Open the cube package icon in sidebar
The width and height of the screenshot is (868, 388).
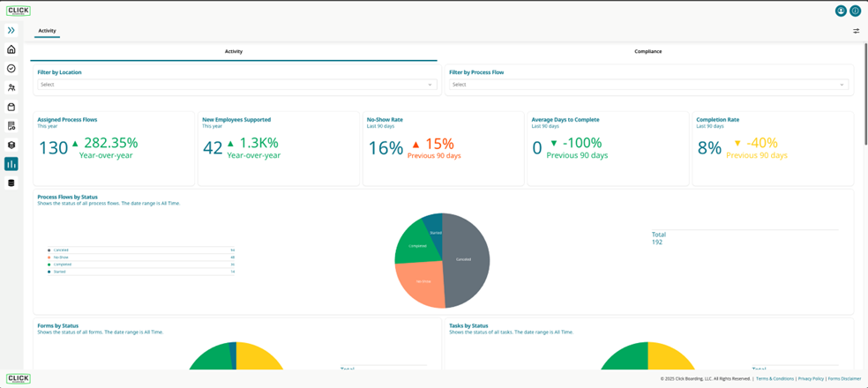(11, 145)
